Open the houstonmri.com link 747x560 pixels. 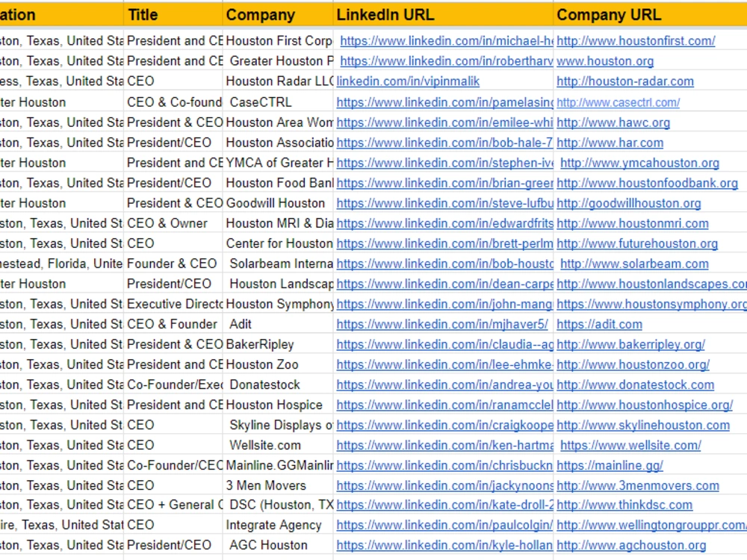click(x=632, y=223)
